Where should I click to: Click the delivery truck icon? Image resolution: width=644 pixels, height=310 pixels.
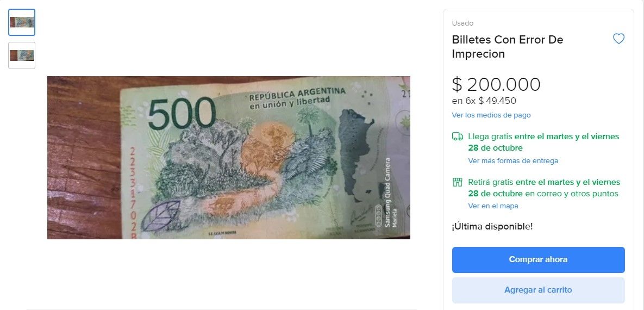pyautogui.click(x=458, y=137)
